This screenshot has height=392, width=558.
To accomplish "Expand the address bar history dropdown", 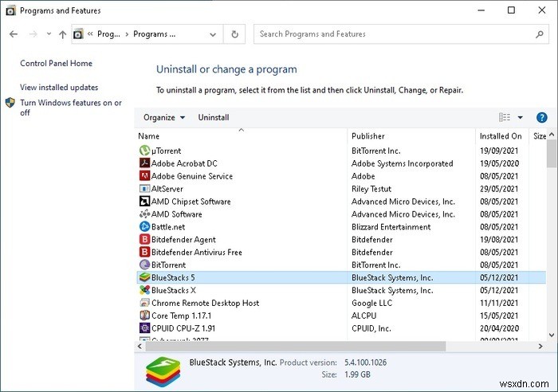I will pyautogui.click(x=213, y=34).
